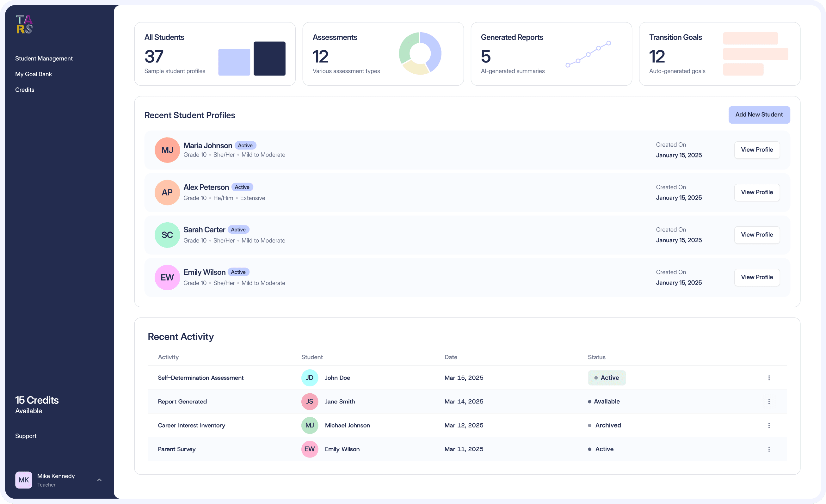826x504 pixels.
Task: Click the MJ avatar for Michael Johnson
Action: point(310,426)
